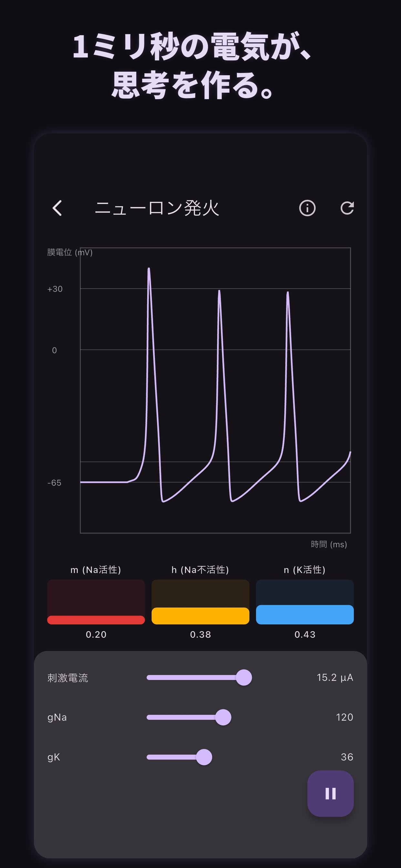Tap the +30 axis tick label
This screenshot has width=401, height=868.
click(55, 289)
